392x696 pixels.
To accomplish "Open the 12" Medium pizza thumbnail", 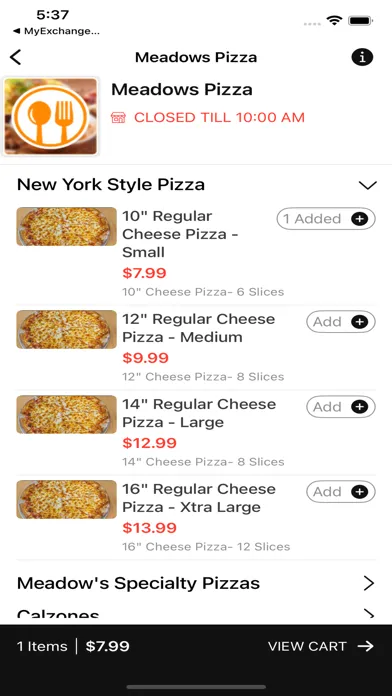I will [x=67, y=329].
